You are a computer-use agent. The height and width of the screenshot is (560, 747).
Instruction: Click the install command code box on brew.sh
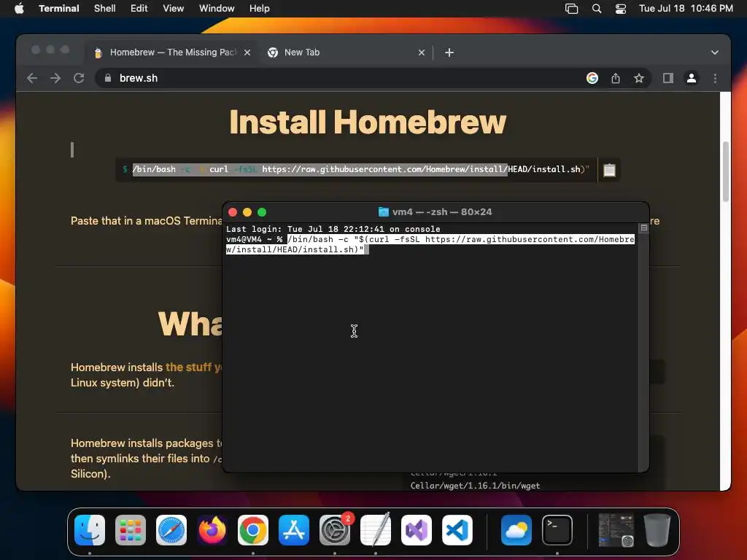point(356,169)
